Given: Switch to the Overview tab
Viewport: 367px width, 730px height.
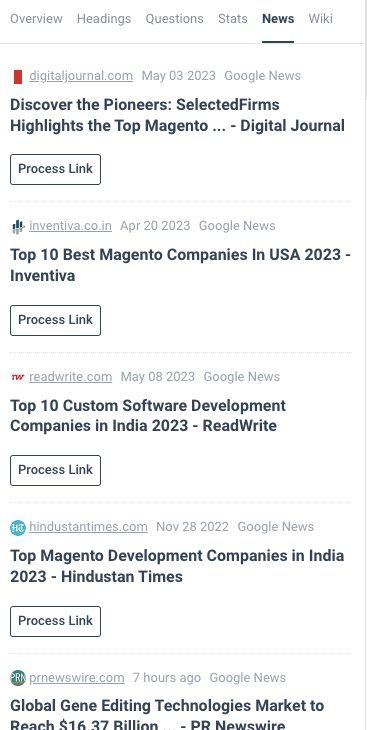Looking at the screenshot, I should point(36,19).
